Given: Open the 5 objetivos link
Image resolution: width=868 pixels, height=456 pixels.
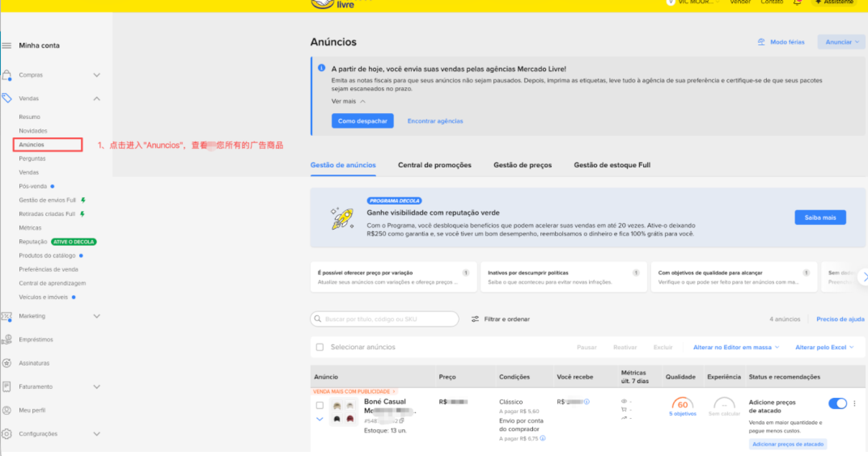Looking at the screenshot, I should pyautogui.click(x=683, y=414).
